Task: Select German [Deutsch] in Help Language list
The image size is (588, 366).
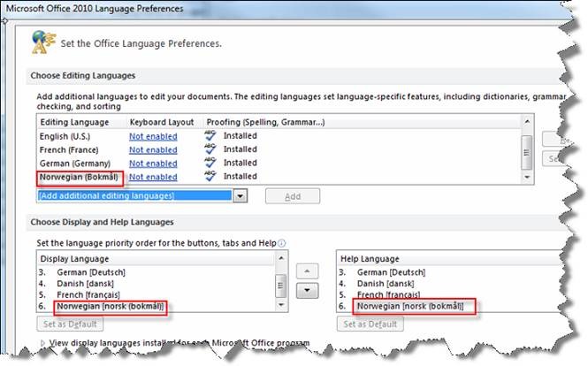Action: tap(391, 272)
